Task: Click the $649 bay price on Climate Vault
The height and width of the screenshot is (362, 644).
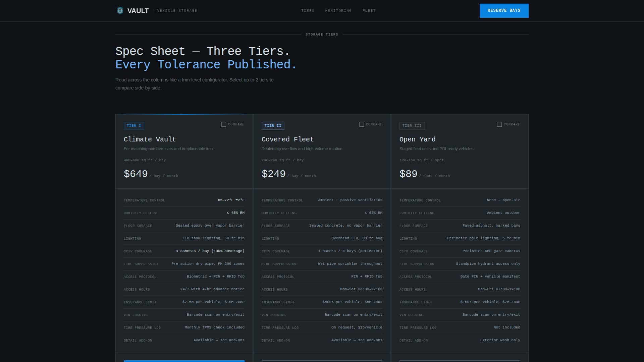Action: tap(136, 174)
